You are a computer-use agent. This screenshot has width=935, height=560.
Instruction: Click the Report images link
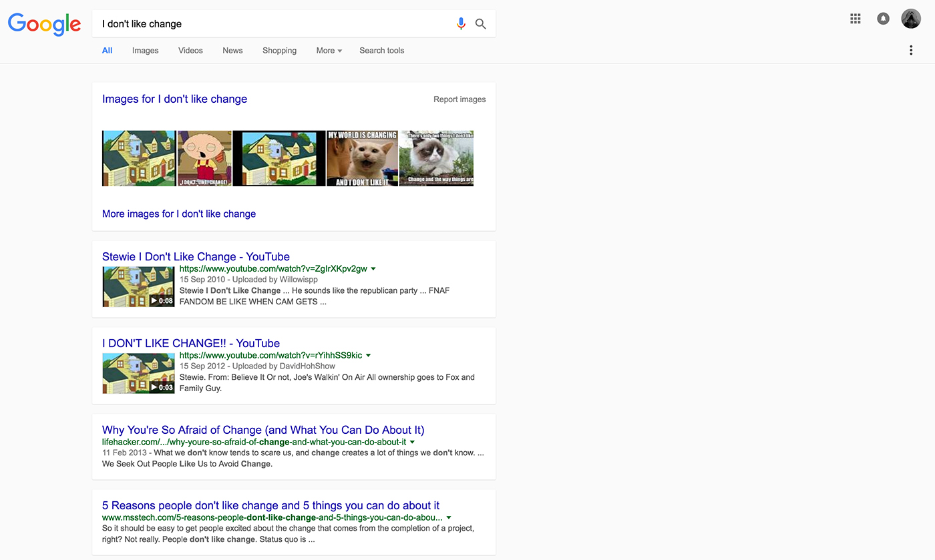coord(459,99)
